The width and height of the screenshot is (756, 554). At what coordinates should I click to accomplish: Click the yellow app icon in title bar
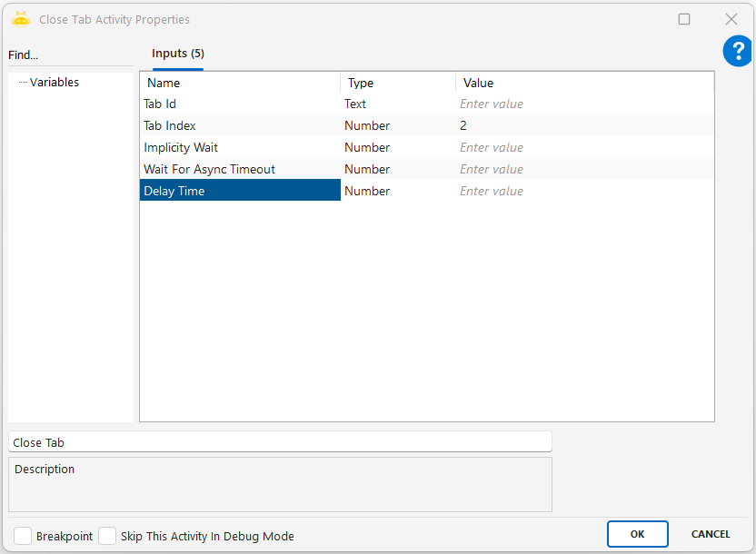(21, 19)
